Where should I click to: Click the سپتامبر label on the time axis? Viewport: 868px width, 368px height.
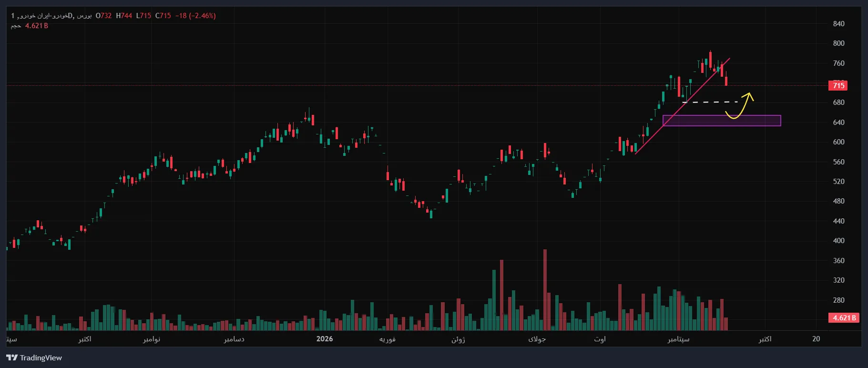coord(678,339)
